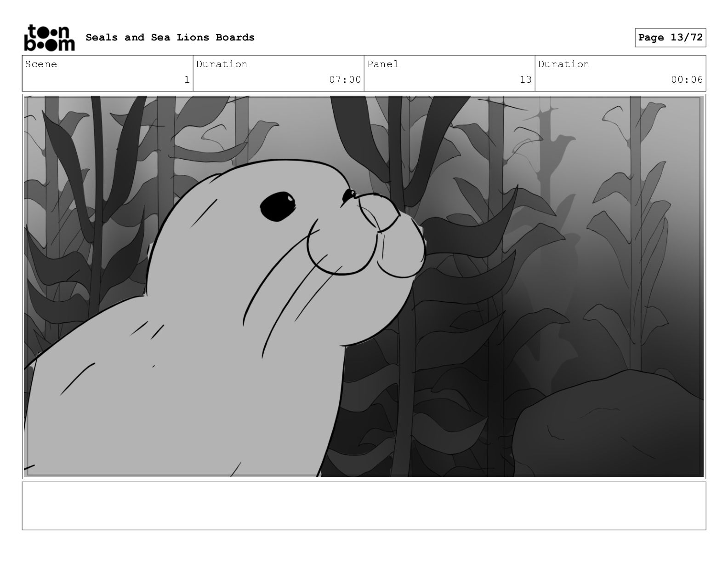Click the 'Page 13/72' page indicator
Image resolution: width=728 pixels, height=563 pixels.
(x=671, y=37)
